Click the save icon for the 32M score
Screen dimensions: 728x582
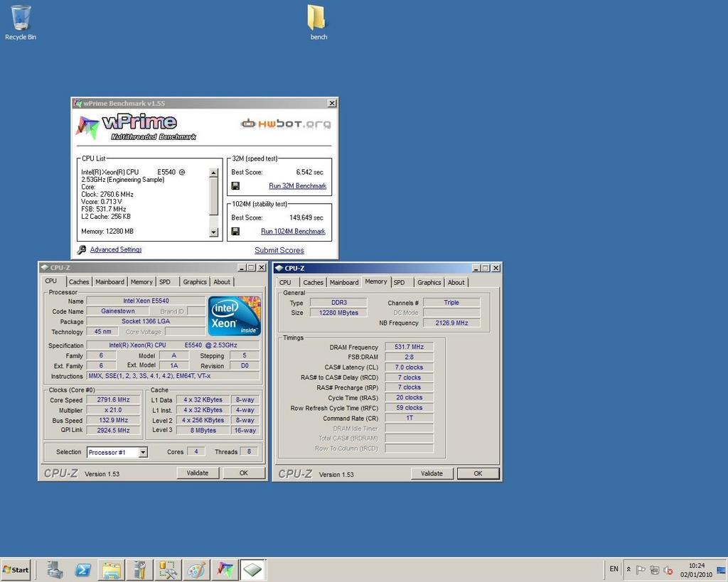tap(235, 185)
